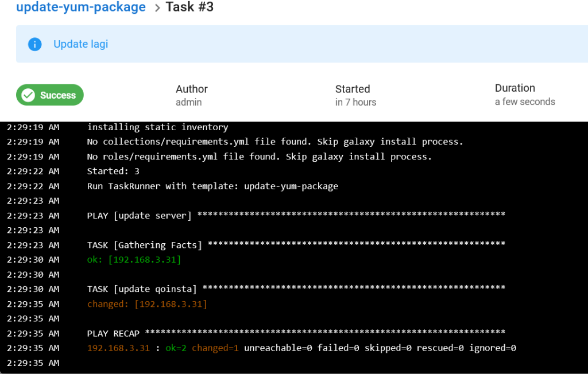
Task: Click the green 'ok: [192.168.3.31]' line
Action: click(x=134, y=260)
